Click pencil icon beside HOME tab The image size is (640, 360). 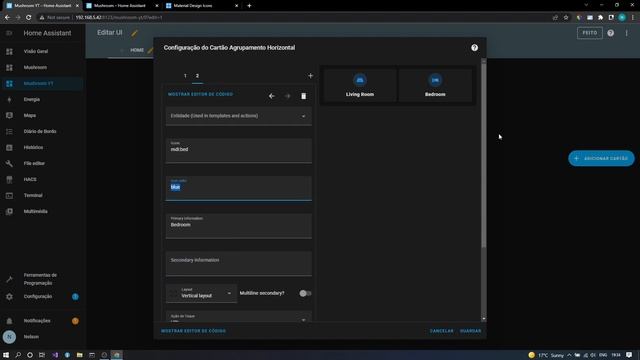click(150, 50)
